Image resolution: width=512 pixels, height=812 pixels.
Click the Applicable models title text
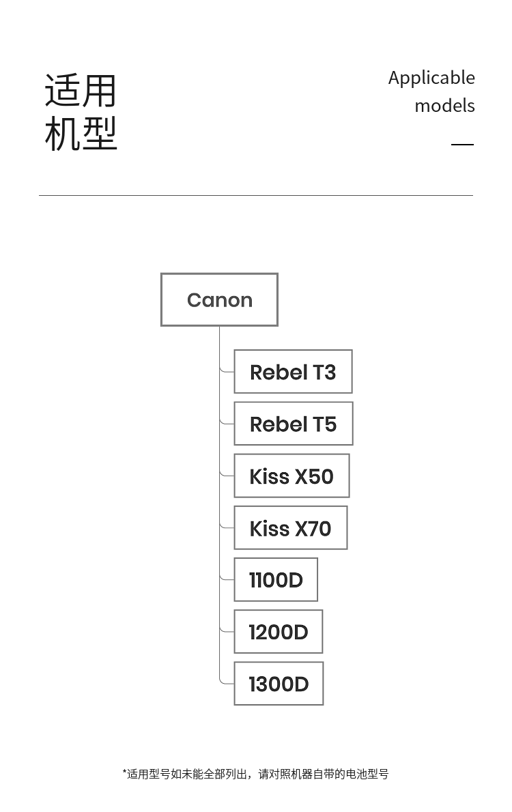click(431, 91)
